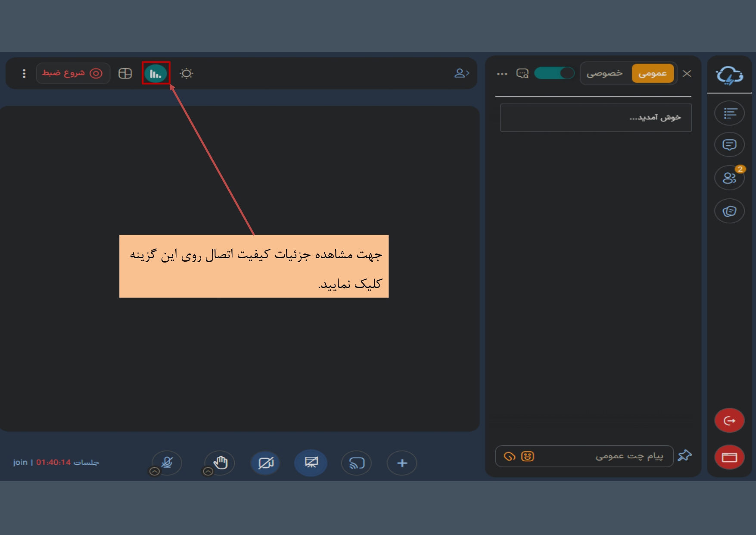Toggle the brightness theme sun icon
Viewport: 756px width, 535px height.
click(187, 74)
